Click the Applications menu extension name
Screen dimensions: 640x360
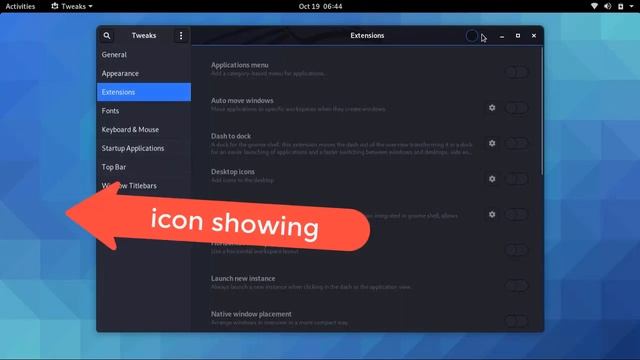click(x=240, y=65)
